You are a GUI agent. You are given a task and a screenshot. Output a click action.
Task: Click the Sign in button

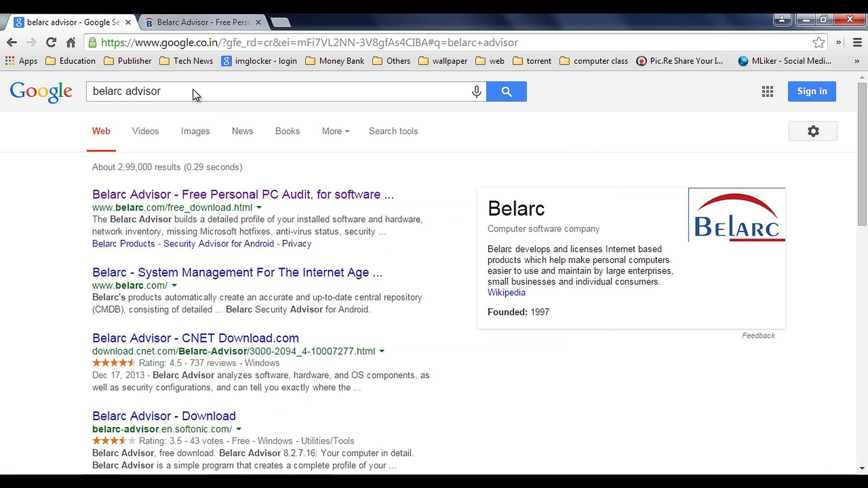pos(811,92)
